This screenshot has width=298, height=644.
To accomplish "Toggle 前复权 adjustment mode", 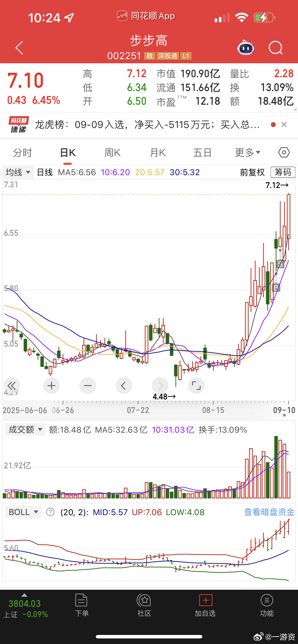I will tap(252, 172).
